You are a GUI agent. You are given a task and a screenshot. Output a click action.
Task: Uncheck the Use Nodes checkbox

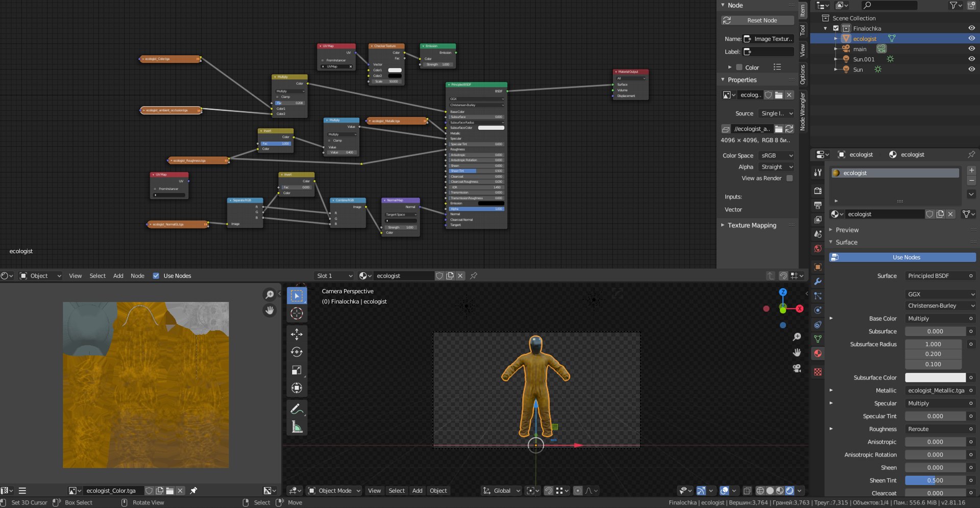point(156,276)
